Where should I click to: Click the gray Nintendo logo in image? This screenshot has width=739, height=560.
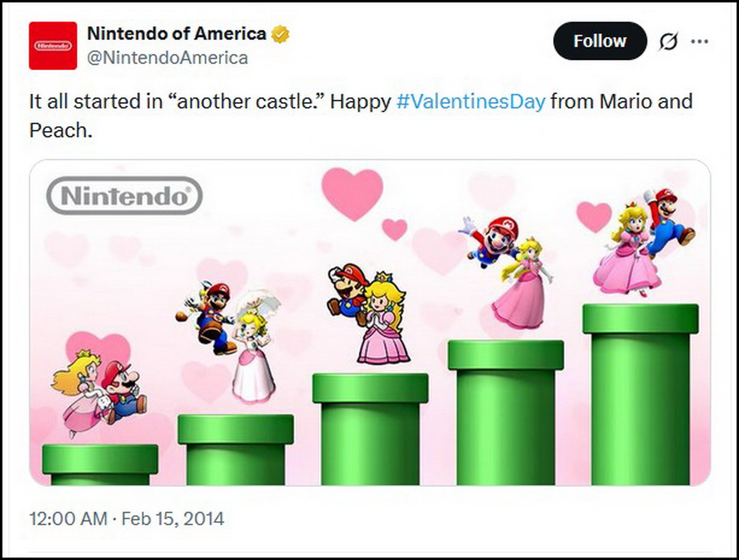(x=124, y=196)
